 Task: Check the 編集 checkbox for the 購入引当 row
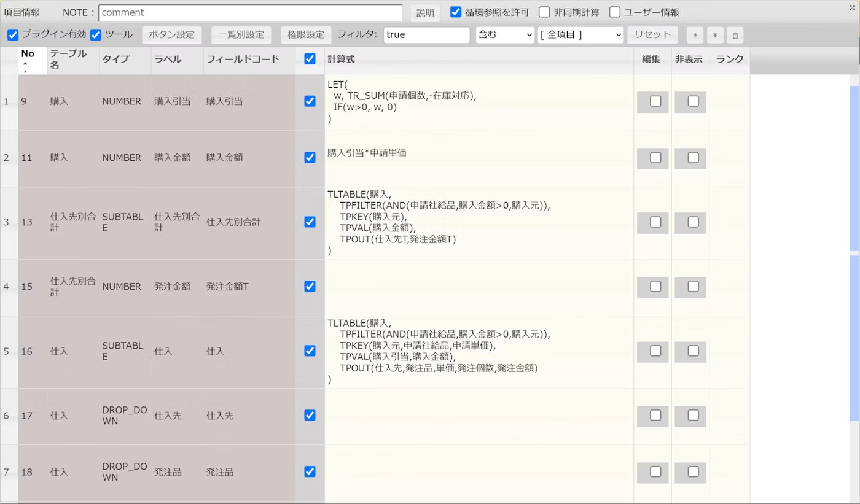tap(655, 101)
